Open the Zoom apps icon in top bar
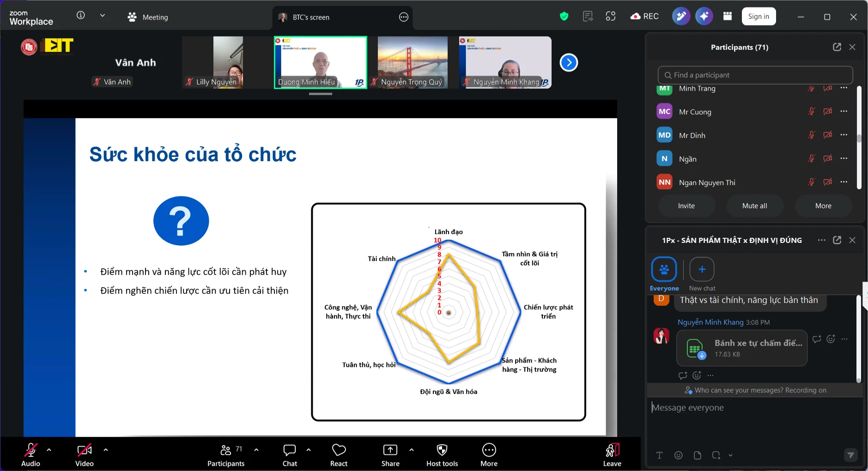Screen dimensions: 868x471 611,17
